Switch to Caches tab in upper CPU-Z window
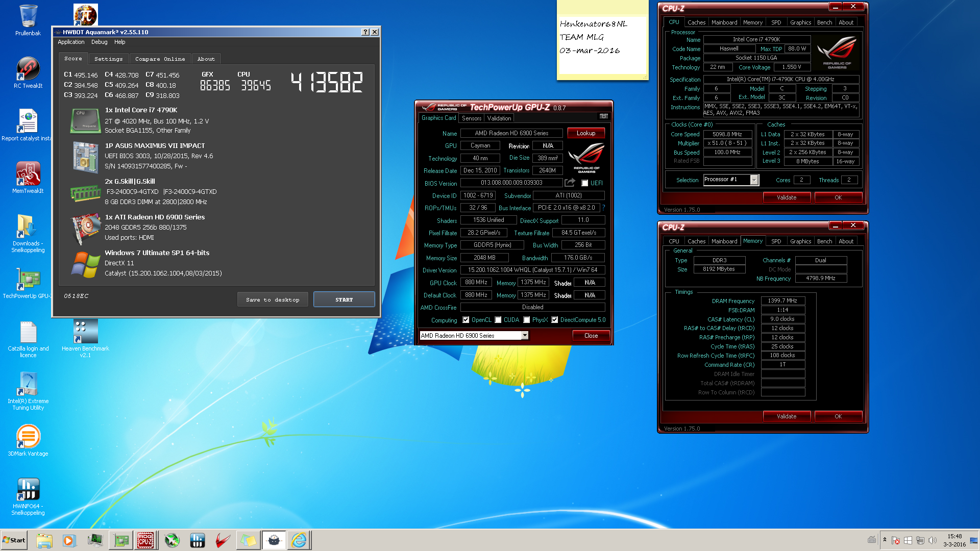This screenshot has height=551, width=980. pyautogui.click(x=696, y=22)
